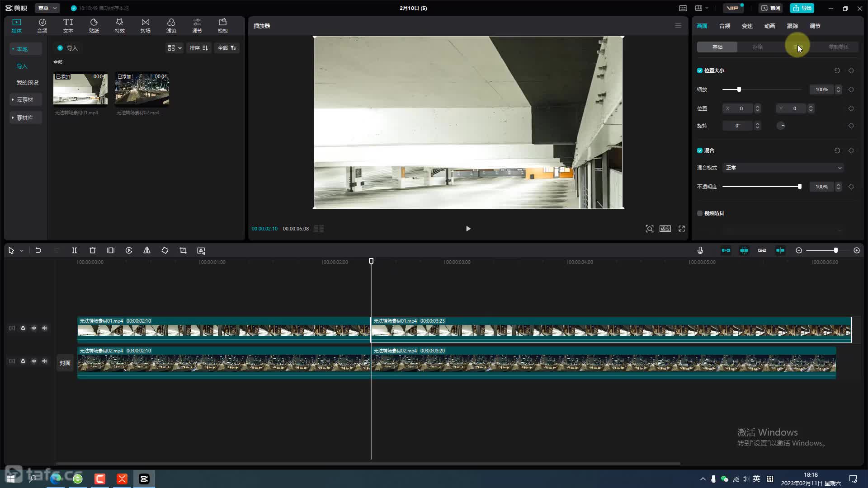Click the undo arrow in timeline toolbar

coord(38,250)
